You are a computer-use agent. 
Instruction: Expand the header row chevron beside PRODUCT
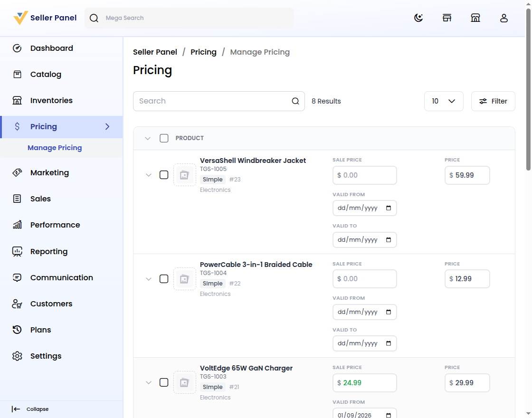[148, 138]
